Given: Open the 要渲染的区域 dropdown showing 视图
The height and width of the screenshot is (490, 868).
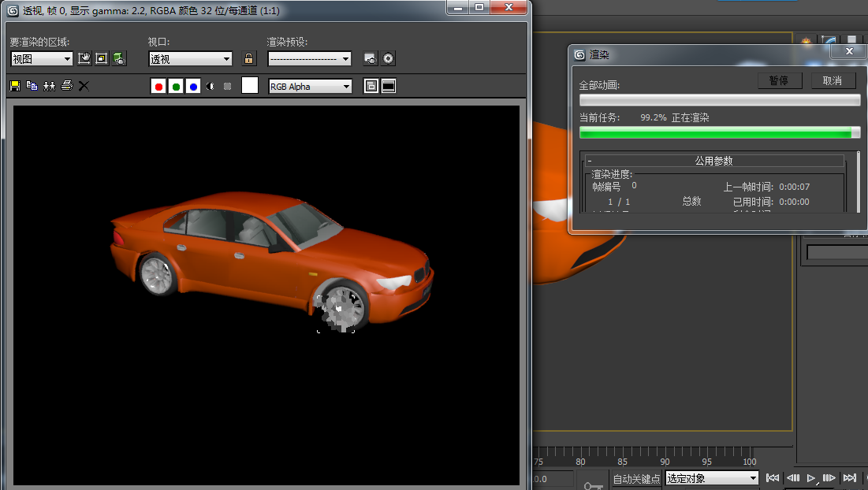Looking at the screenshot, I should (41, 59).
